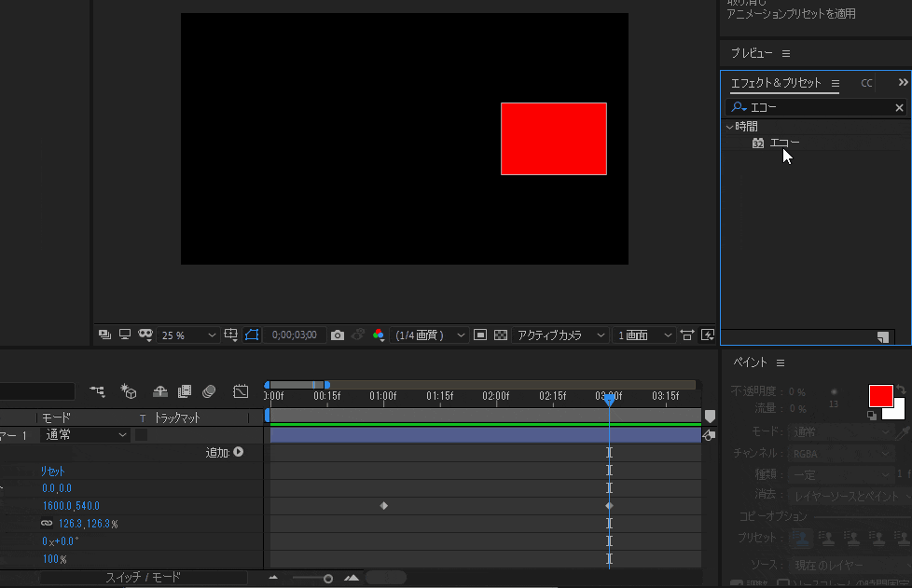
Task: Click the brush size preview showing 13
Action: [834, 397]
